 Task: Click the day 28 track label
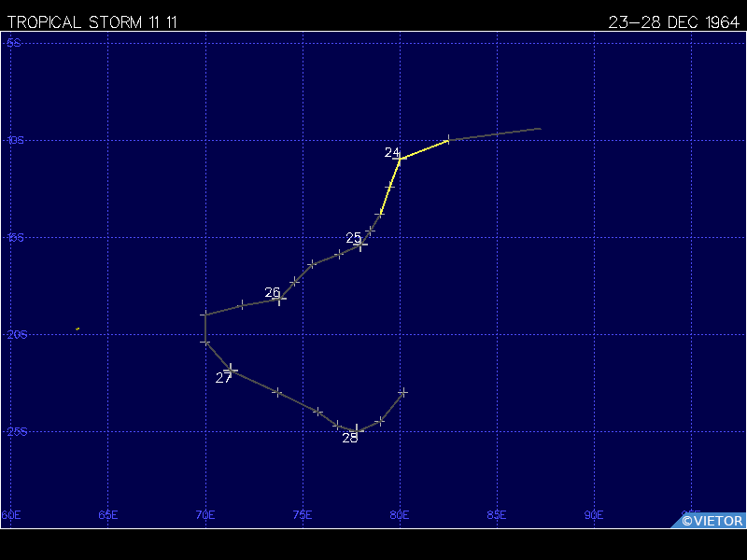pyautogui.click(x=349, y=438)
